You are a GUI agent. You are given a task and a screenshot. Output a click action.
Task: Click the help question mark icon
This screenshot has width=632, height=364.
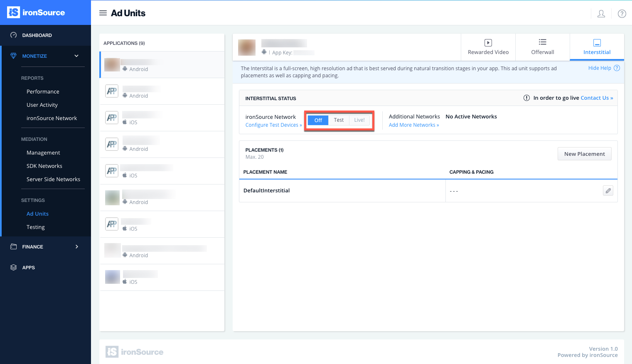click(x=622, y=13)
